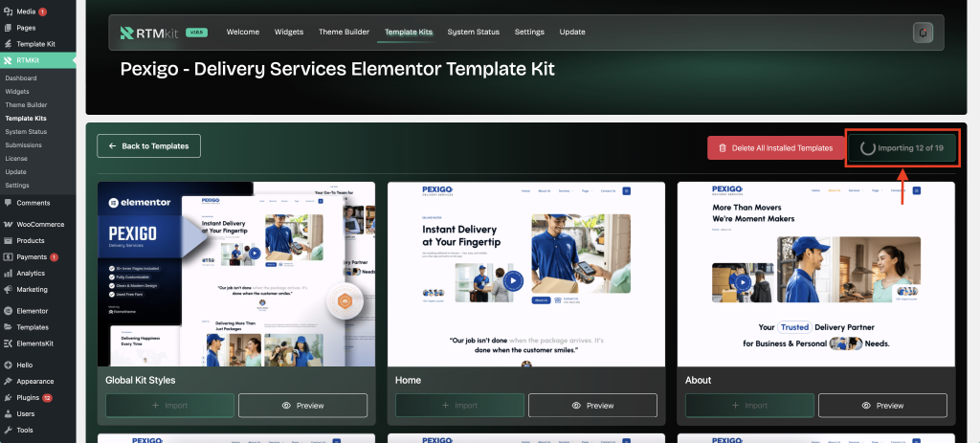Click the ElementsKit icon in sidebar

point(8,343)
